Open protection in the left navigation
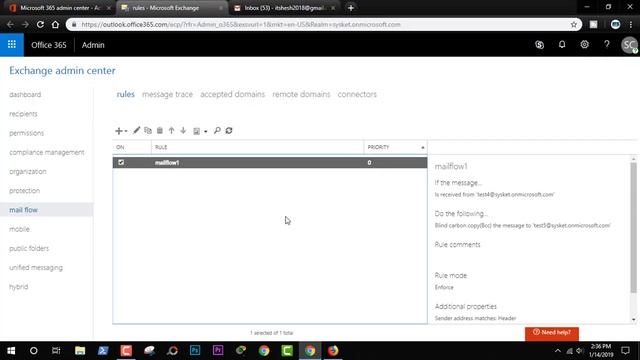This screenshot has width=640, height=360. click(24, 191)
